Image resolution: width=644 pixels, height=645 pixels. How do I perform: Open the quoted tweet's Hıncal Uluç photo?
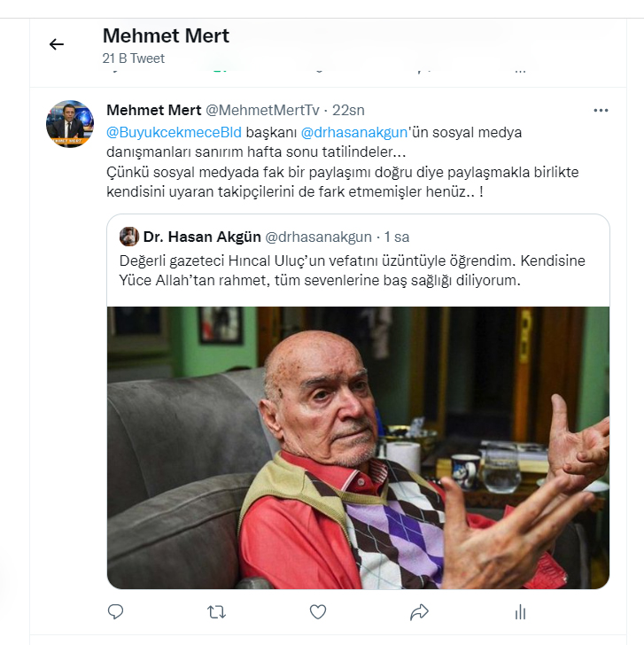(x=358, y=447)
